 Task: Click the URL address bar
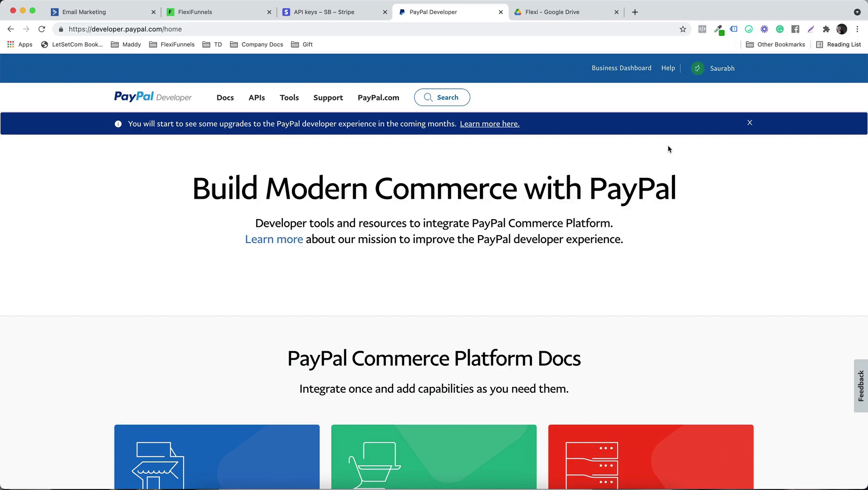(x=363, y=29)
